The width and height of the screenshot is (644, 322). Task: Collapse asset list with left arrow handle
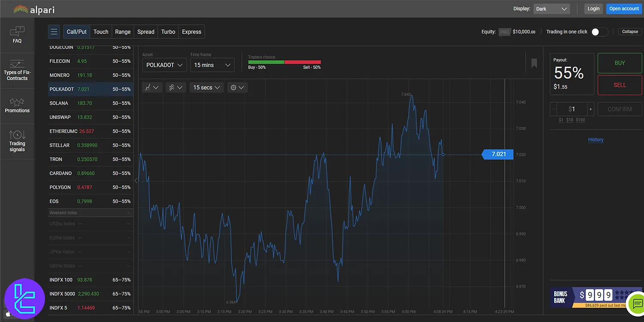(136, 180)
